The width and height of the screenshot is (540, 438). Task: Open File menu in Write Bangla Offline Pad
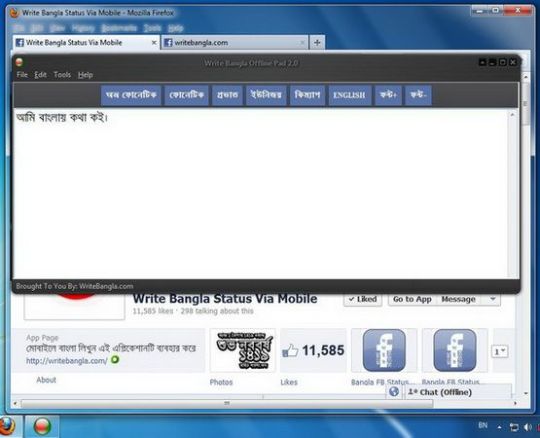22,75
